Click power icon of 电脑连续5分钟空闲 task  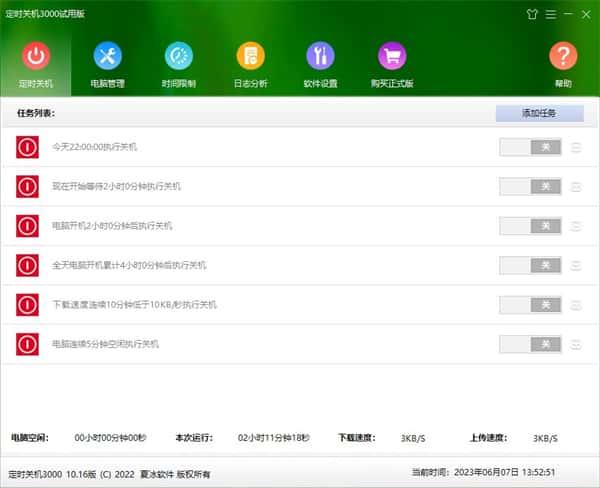tap(27, 344)
